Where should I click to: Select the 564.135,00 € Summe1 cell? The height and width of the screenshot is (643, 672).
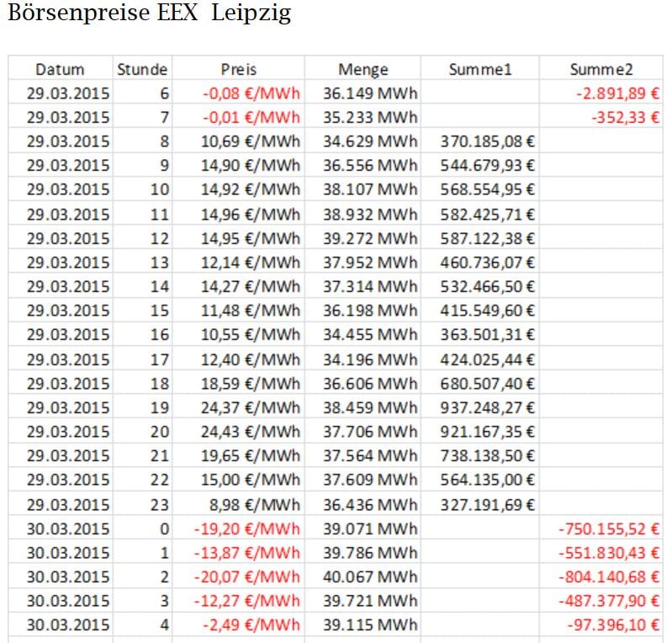click(x=488, y=481)
